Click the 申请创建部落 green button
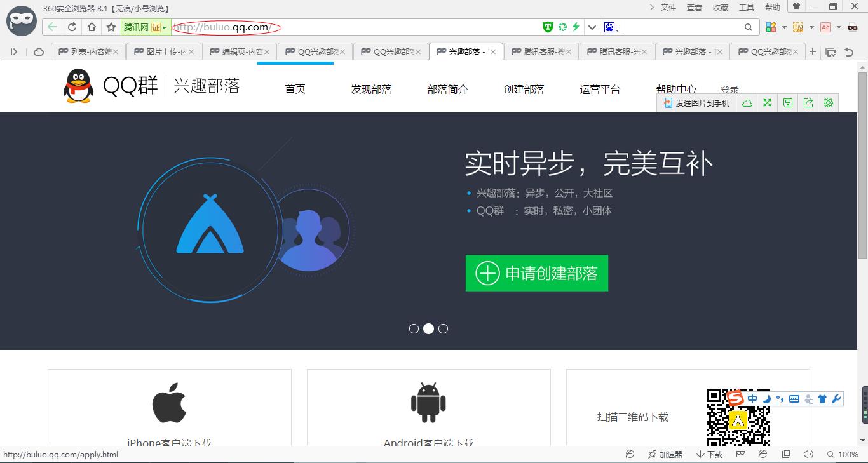868x463 pixels. point(537,273)
